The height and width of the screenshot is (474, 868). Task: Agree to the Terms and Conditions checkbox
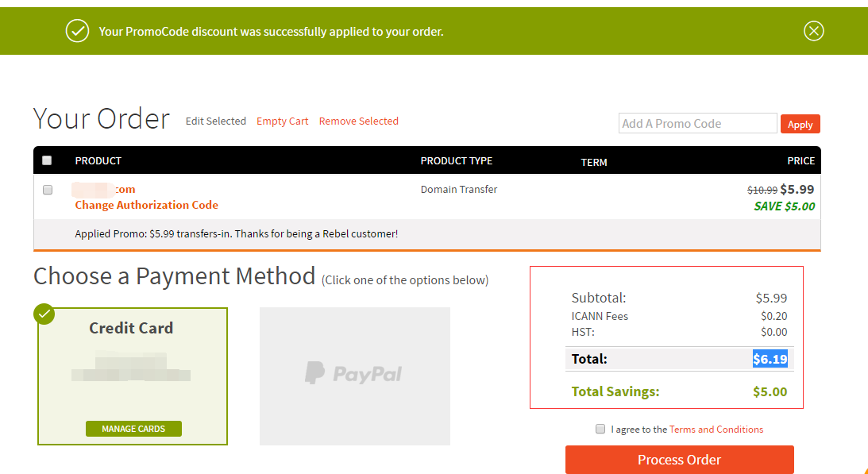[600, 429]
